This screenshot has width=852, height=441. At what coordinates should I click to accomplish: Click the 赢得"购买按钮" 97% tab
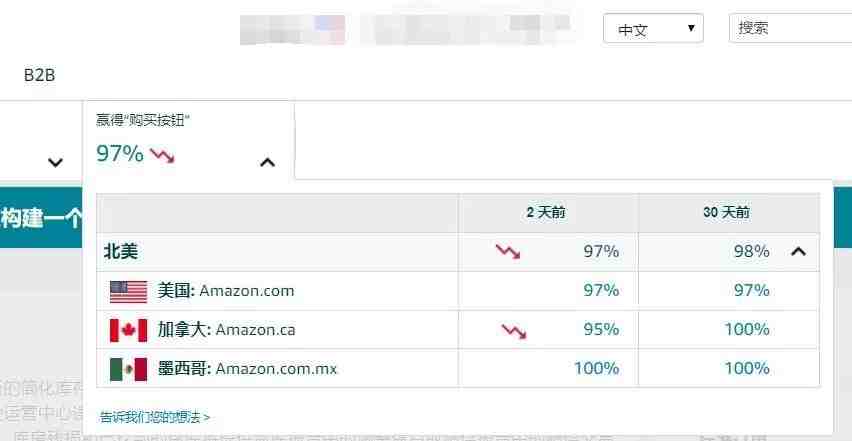(188, 140)
